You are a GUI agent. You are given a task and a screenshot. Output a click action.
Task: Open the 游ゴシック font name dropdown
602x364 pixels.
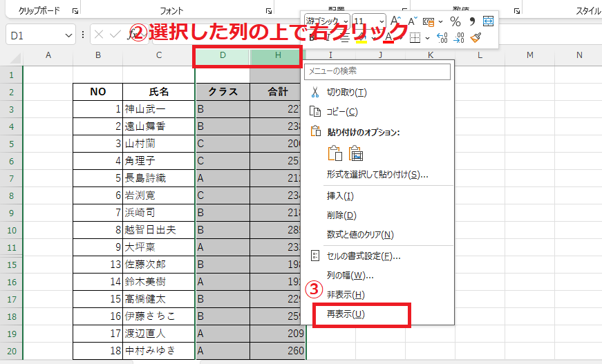point(346,21)
